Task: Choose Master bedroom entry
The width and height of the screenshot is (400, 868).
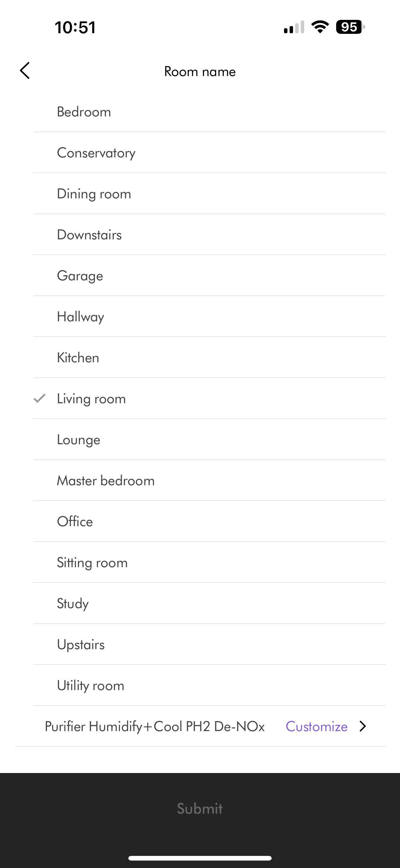Action: click(x=106, y=481)
